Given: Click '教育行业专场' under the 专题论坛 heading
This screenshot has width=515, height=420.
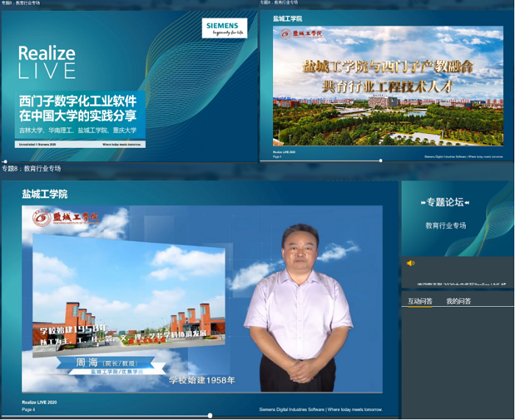Looking at the screenshot, I should [446, 226].
